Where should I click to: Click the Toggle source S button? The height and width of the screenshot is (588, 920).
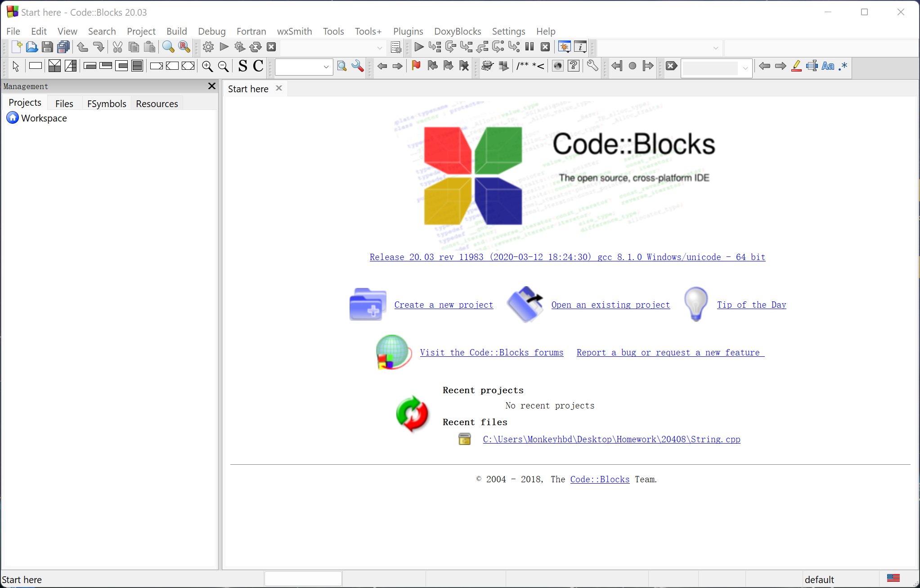pos(243,66)
